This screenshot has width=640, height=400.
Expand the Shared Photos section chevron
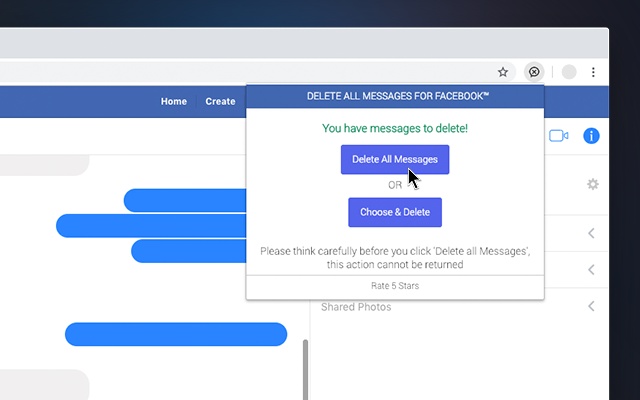591,306
